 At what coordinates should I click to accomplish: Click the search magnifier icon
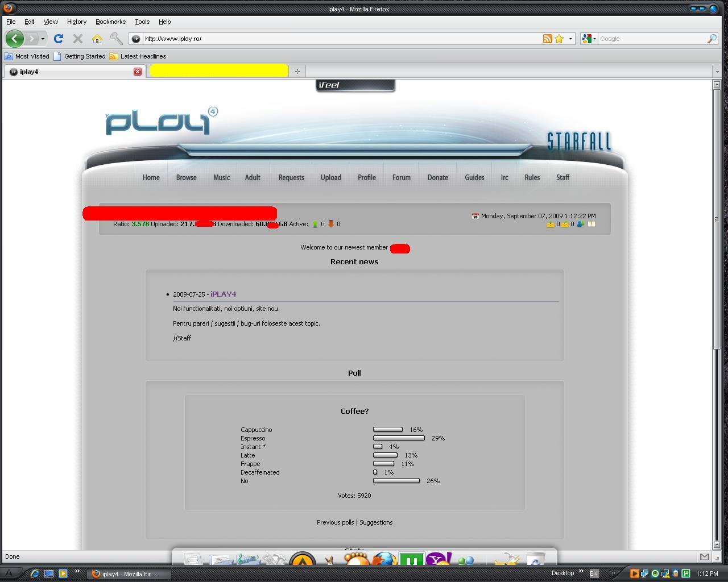point(712,39)
